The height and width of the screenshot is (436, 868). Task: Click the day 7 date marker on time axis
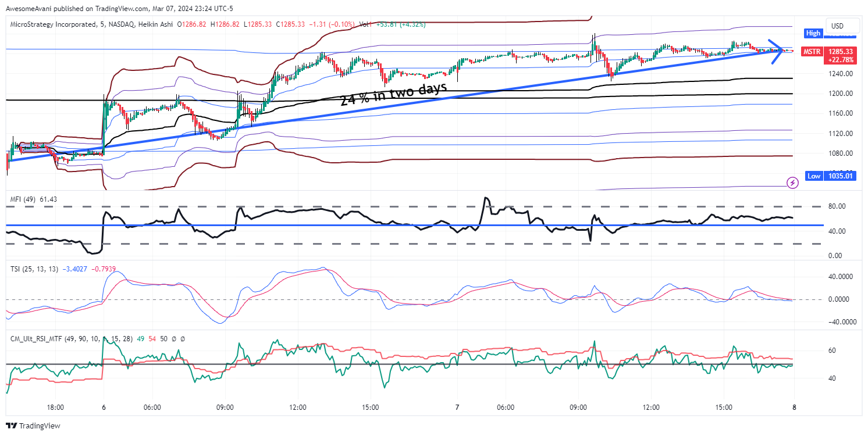click(457, 408)
